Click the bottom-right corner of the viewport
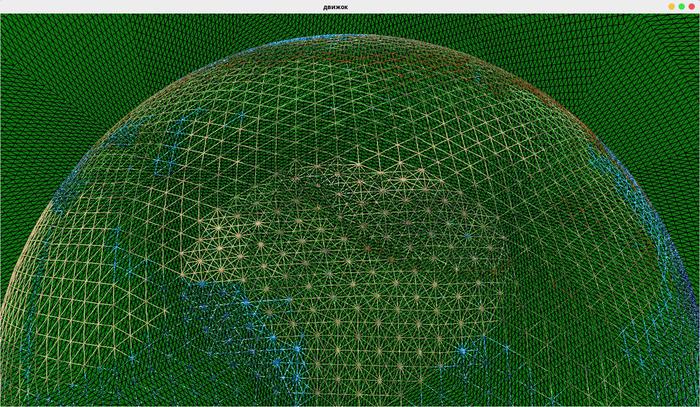 (694, 401)
